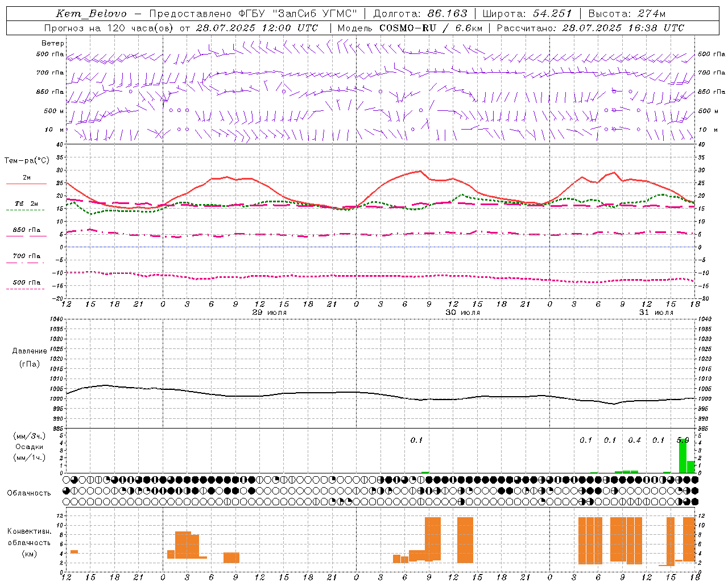Click 'Рассчитано: 28.07.2025 16:38 UTC' timestamp
Viewport: 728px width, 582px height.
pyautogui.click(x=590, y=28)
